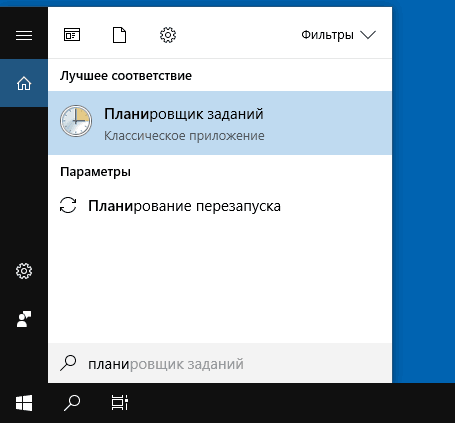Open Планирование перезапуска setting
This screenshot has height=423, width=455.
(x=220, y=206)
